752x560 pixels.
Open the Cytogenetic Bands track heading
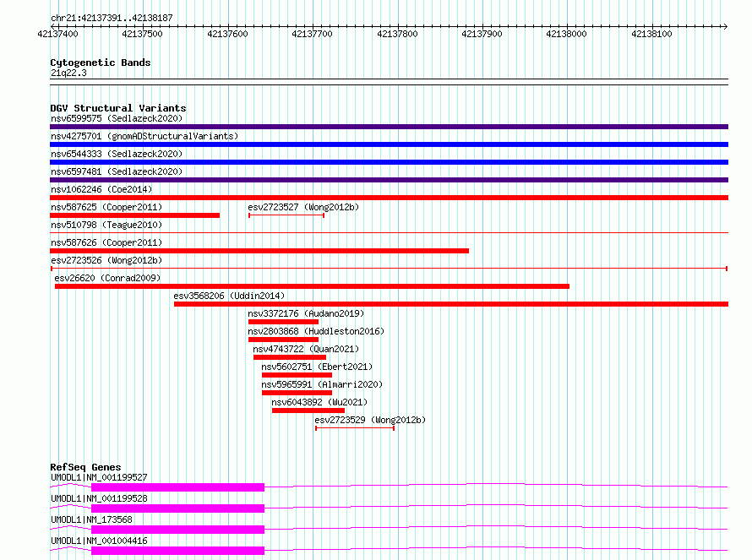coord(101,63)
